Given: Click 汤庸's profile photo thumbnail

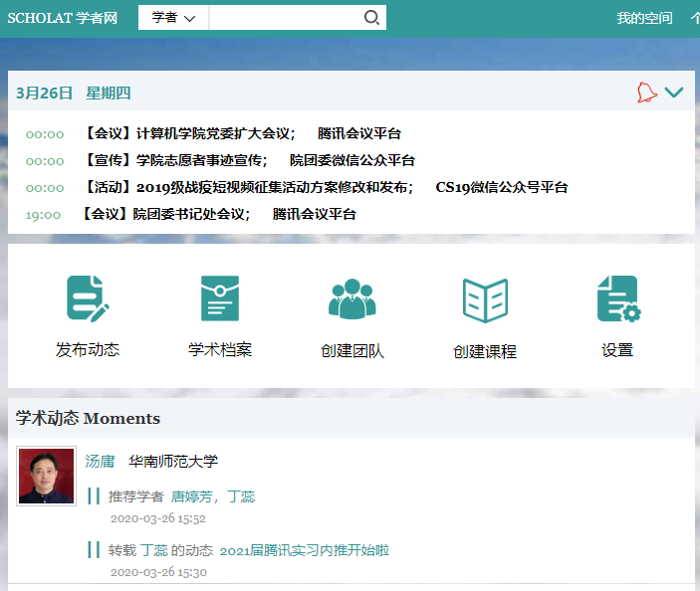Looking at the screenshot, I should (46, 476).
